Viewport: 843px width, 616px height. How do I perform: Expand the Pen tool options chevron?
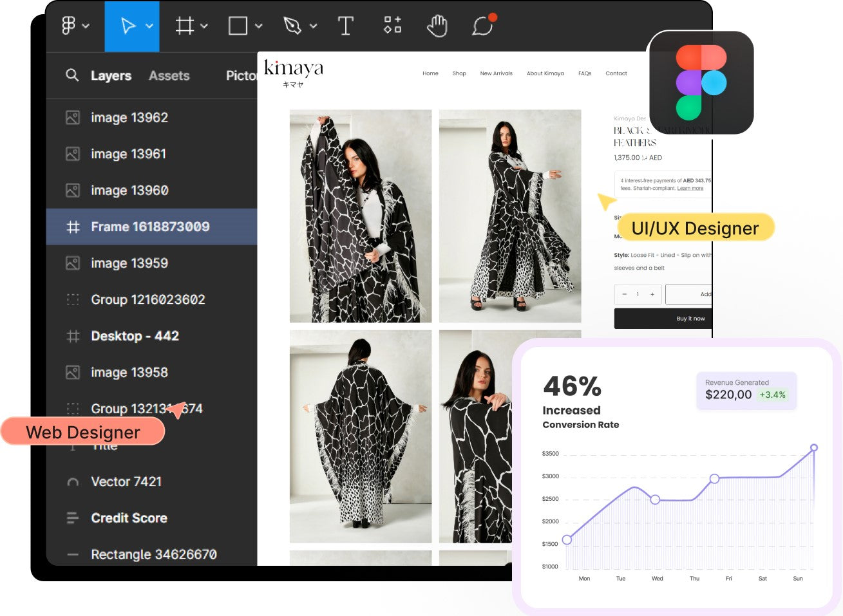click(x=314, y=26)
